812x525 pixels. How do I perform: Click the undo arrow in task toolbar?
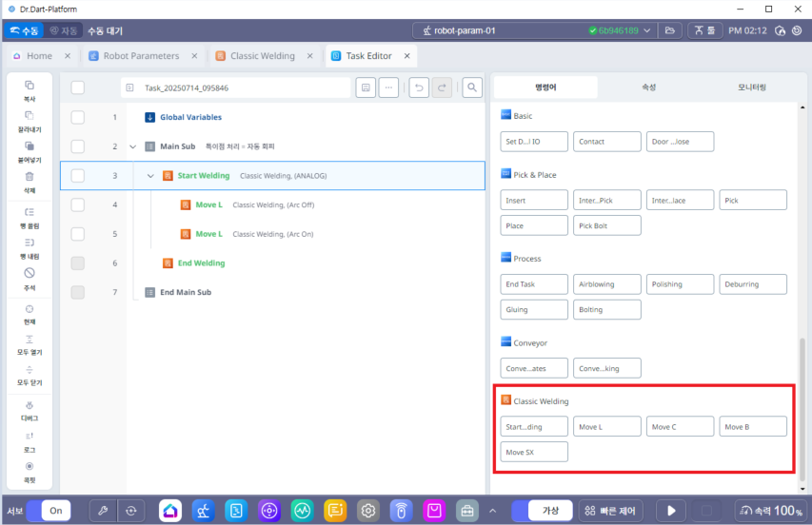pos(419,87)
